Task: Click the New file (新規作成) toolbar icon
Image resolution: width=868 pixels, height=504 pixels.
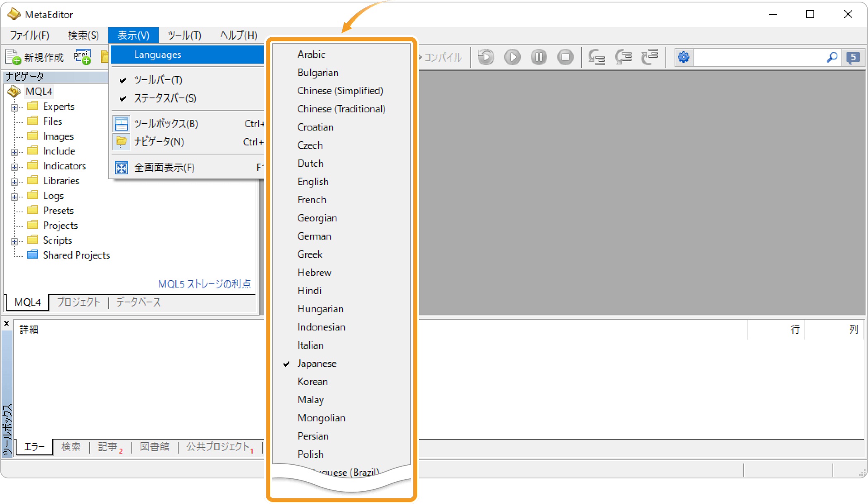Action: point(12,57)
